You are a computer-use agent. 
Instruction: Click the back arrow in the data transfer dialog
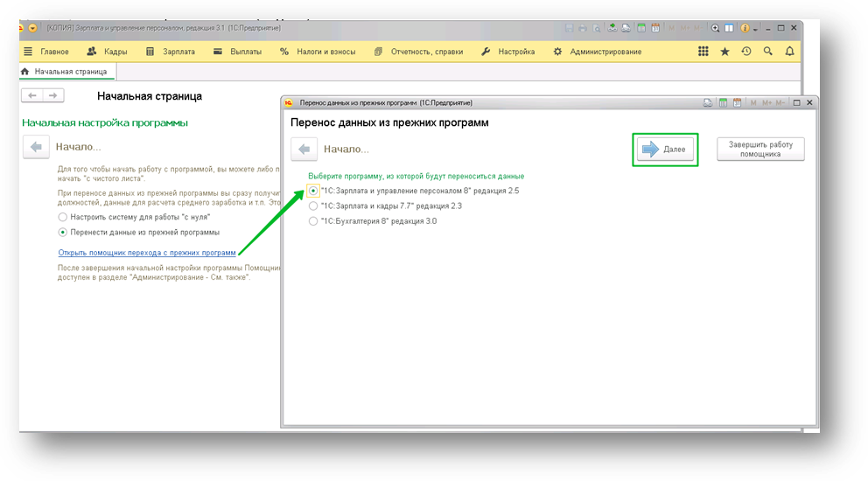pyautogui.click(x=304, y=149)
